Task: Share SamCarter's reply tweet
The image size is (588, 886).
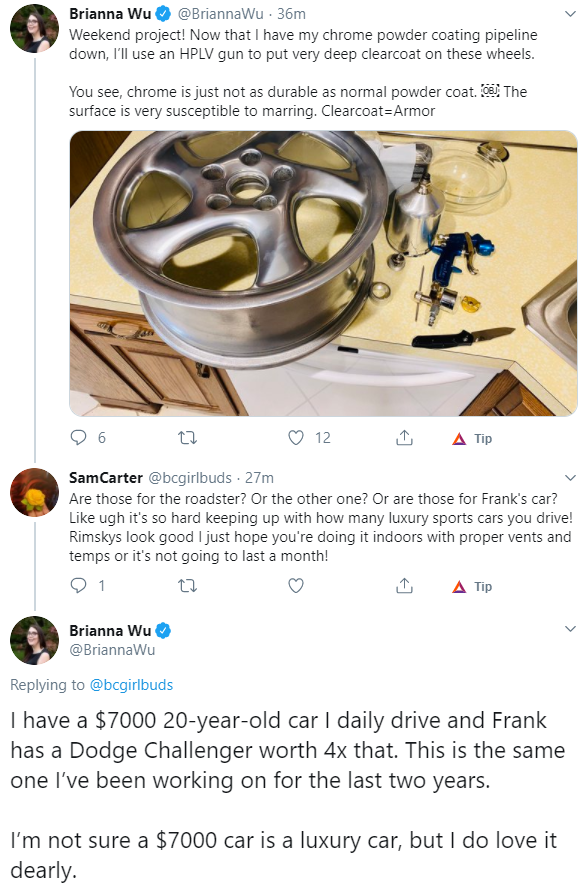Action: point(404,586)
